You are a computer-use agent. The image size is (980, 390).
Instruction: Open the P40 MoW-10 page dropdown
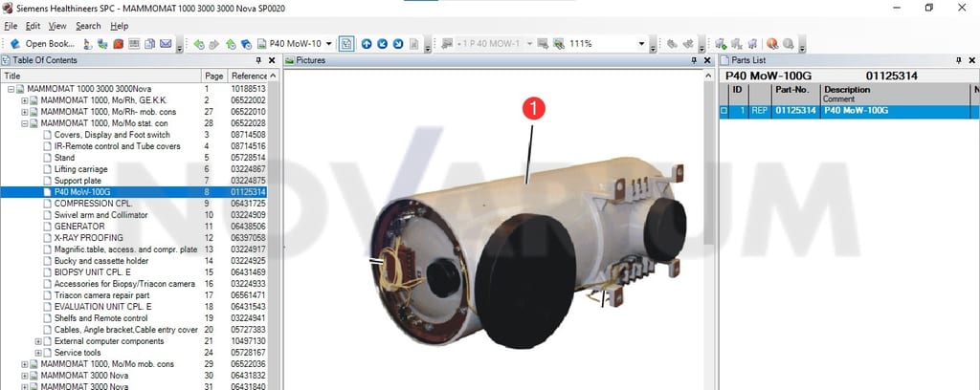[x=329, y=44]
